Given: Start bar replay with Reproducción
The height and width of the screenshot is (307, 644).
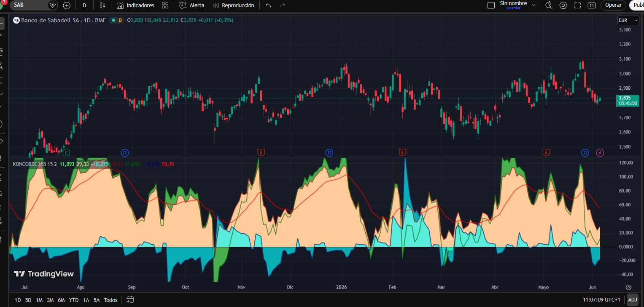Looking at the screenshot, I should click(x=234, y=5).
